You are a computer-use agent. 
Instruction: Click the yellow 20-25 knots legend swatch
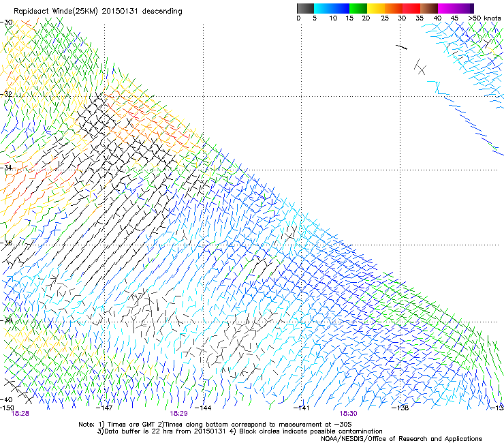coord(376,8)
